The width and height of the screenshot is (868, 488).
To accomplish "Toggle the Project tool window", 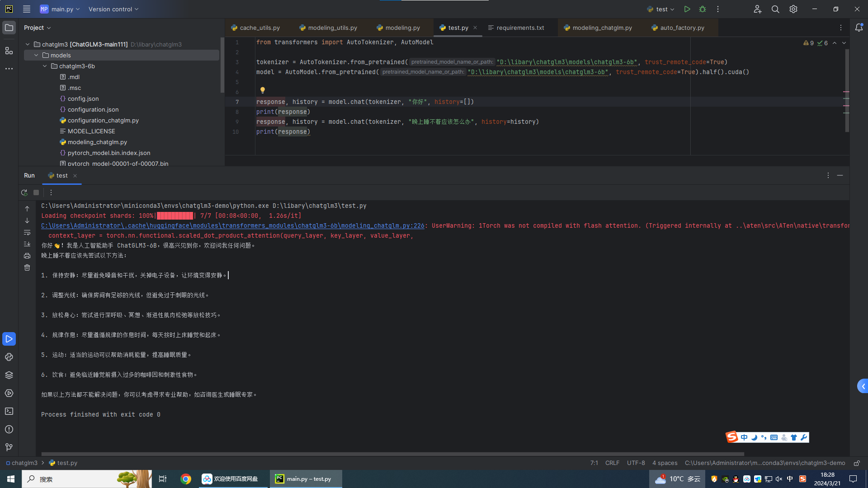I will pos(9,28).
